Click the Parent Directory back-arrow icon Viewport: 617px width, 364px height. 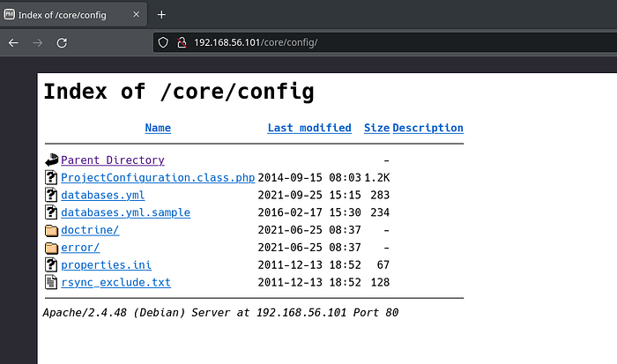click(51, 160)
